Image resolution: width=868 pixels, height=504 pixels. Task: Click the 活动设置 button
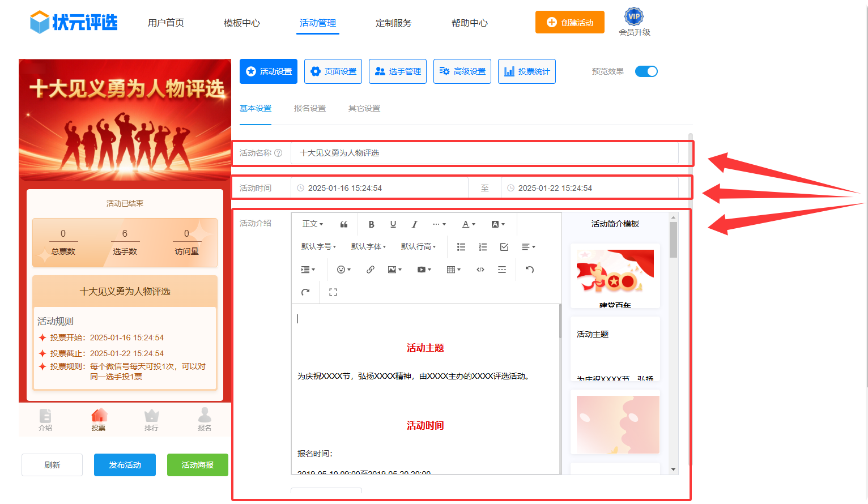click(x=269, y=71)
